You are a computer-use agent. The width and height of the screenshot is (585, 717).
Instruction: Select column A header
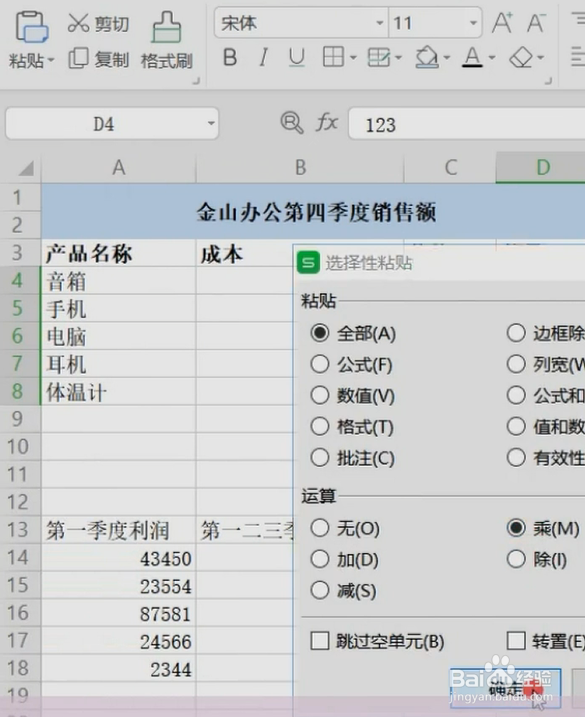(x=118, y=168)
